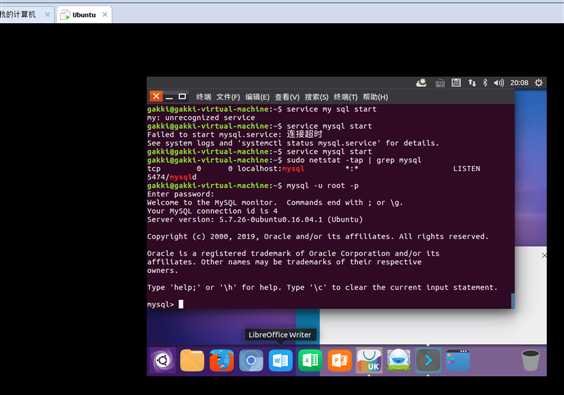564x395 pixels.
Task: Open the keyboard input indicator
Action: pos(440,83)
